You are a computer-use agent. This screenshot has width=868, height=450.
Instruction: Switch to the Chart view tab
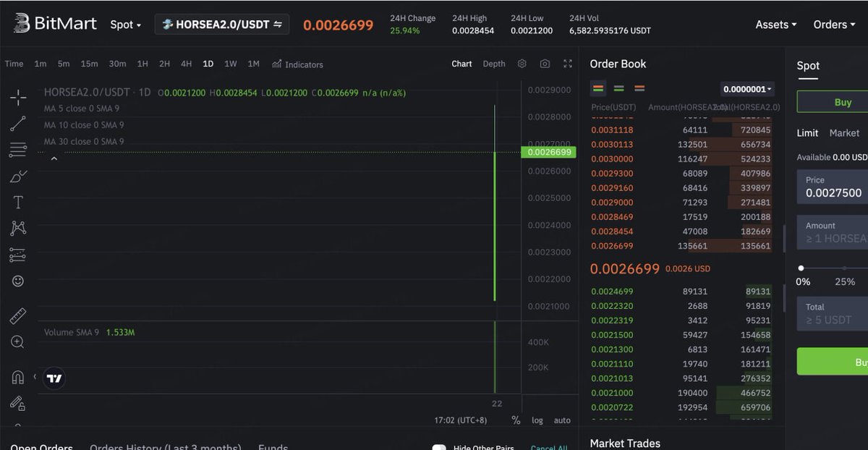[x=461, y=64]
